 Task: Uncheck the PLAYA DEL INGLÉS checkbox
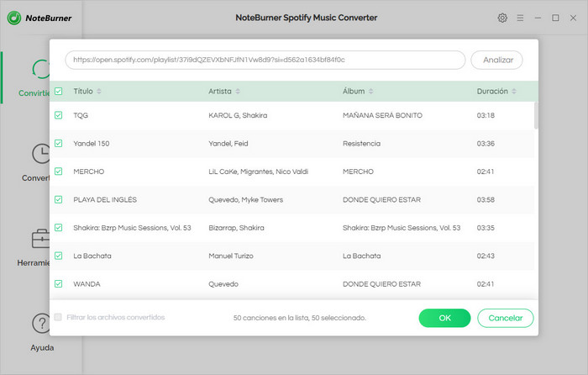pos(59,200)
